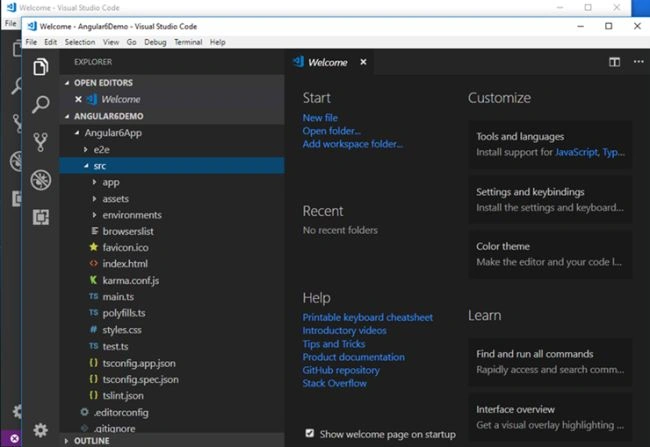650x447 pixels.
Task: Open Product documentation link
Action: pyautogui.click(x=354, y=357)
